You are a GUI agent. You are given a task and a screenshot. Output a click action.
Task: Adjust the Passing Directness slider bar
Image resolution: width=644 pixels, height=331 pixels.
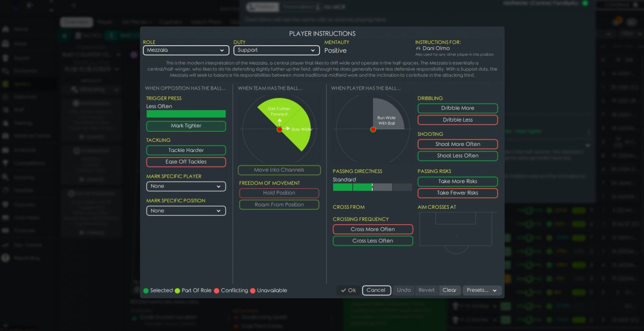tap(372, 187)
